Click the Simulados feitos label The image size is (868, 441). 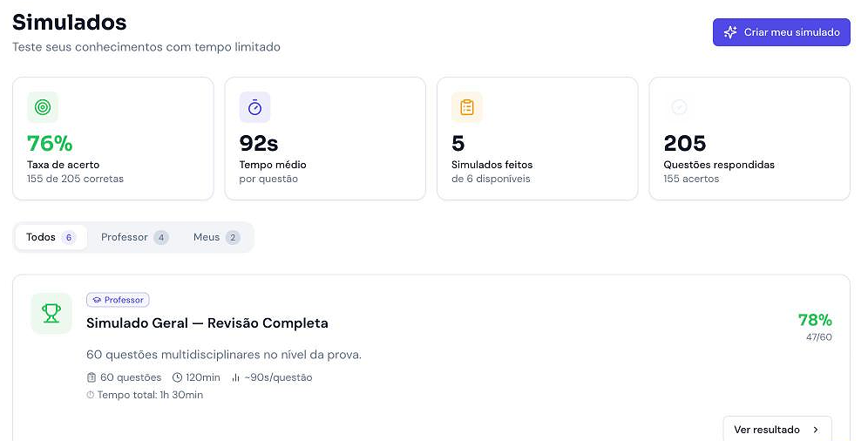(492, 165)
